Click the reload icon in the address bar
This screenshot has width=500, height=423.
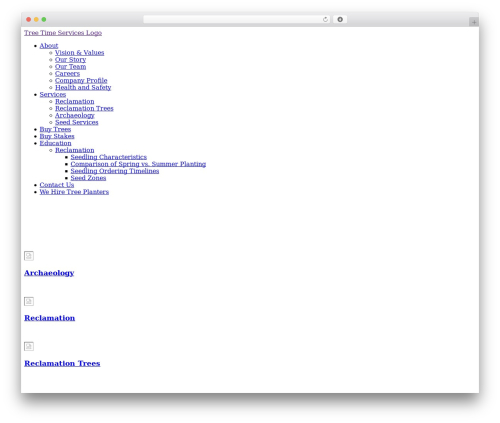click(x=325, y=19)
